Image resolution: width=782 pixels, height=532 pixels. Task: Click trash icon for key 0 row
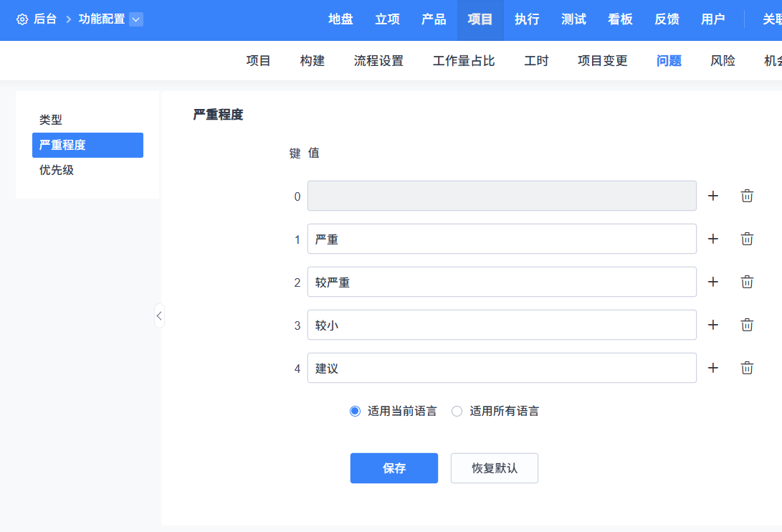747,196
